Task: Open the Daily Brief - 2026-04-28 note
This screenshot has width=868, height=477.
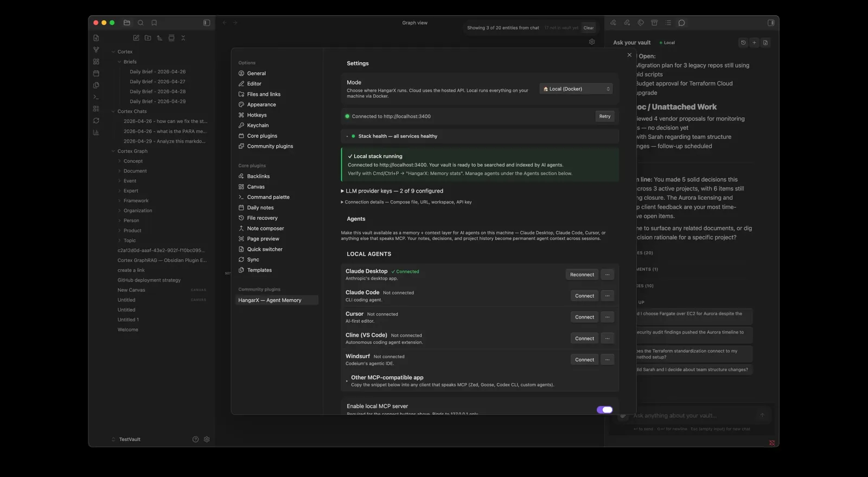Action: (x=157, y=92)
